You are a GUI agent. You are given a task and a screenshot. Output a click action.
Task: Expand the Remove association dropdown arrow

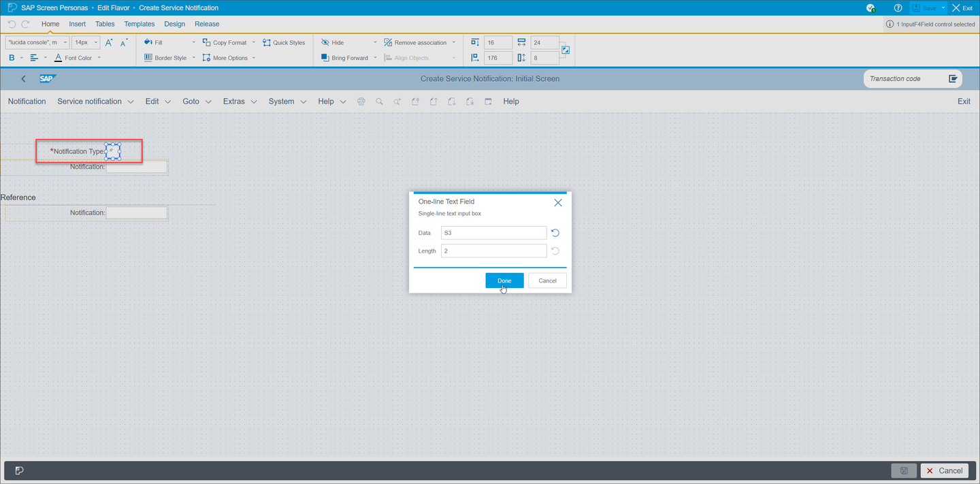coord(454,42)
